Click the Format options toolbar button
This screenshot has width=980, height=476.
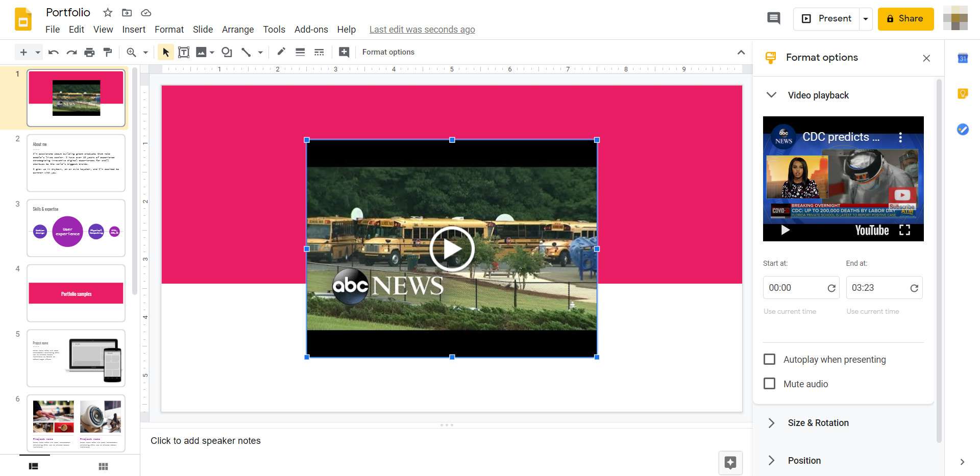388,52
